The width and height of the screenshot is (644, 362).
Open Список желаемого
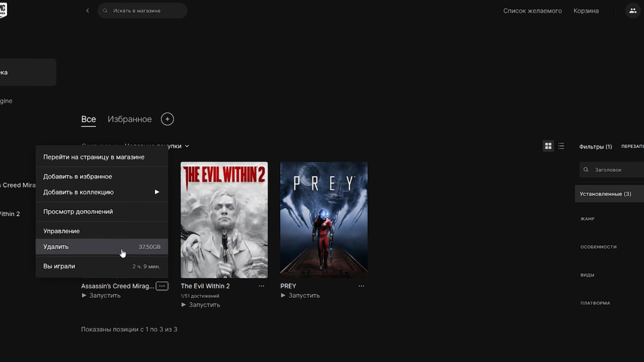(x=532, y=11)
